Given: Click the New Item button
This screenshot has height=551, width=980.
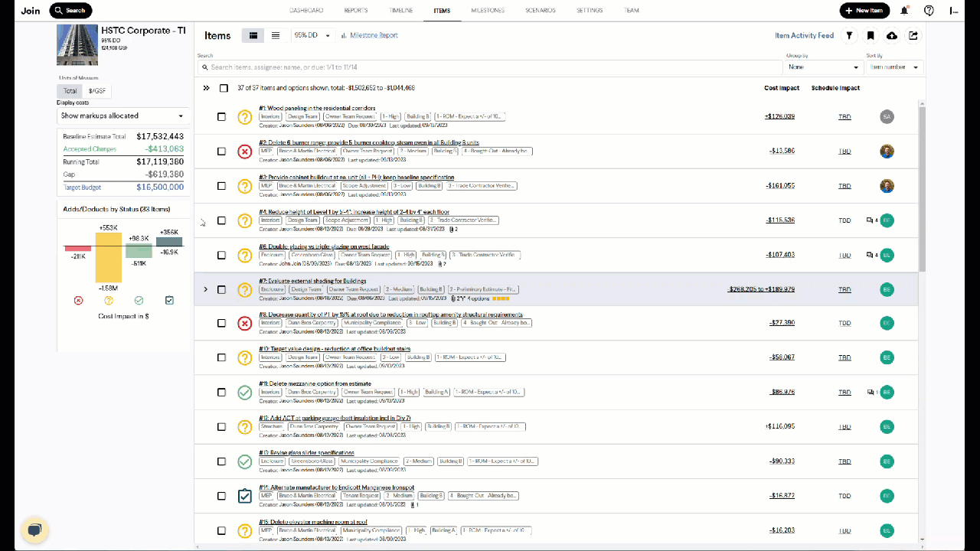Looking at the screenshot, I should point(864,11).
